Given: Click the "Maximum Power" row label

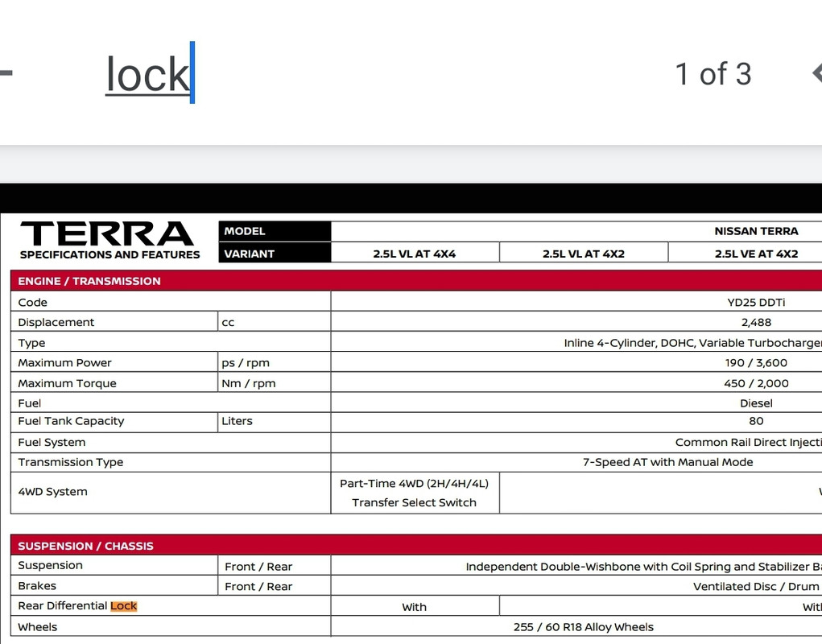Looking at the screenshot, I should click(x=64, y=362).
